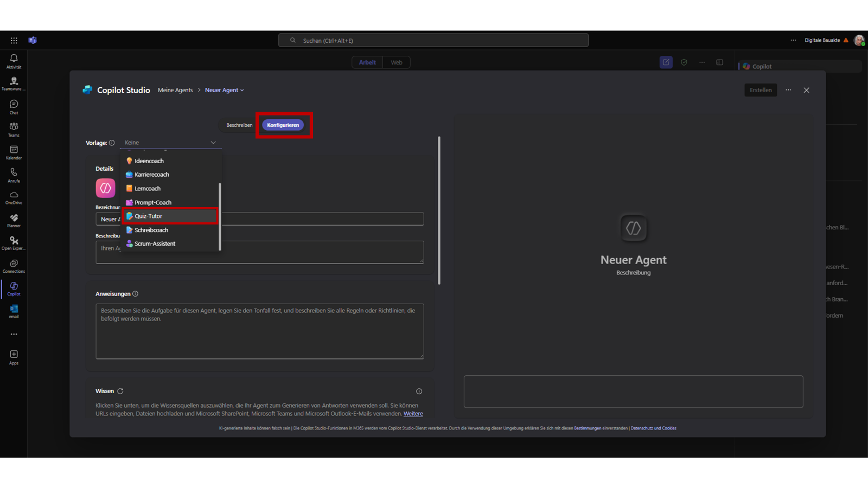Open Activity feed in Teams sidebar
This screenshot has height=488, width=868.
(x=14, y=61)
